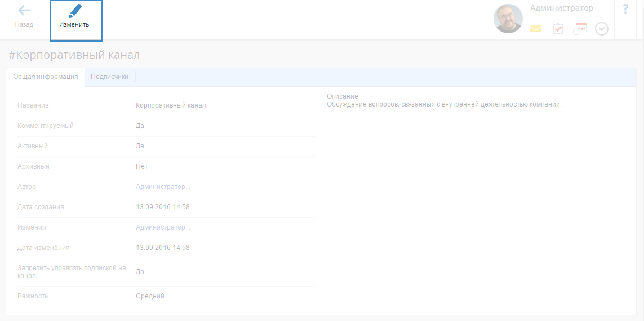The height and width of the screenshot is (321, 644).
Task: Click the Изменил field label
Action: click(x=32, y=227)
